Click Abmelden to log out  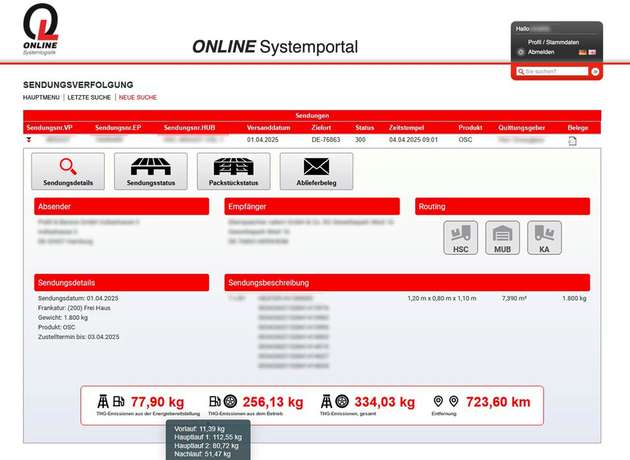click(541, 52)
